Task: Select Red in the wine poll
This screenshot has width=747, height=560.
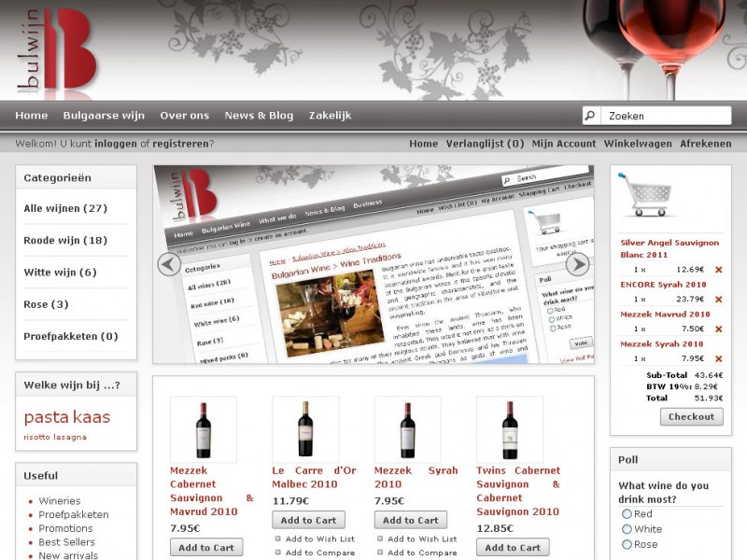Action: click(x=627, y=514)
